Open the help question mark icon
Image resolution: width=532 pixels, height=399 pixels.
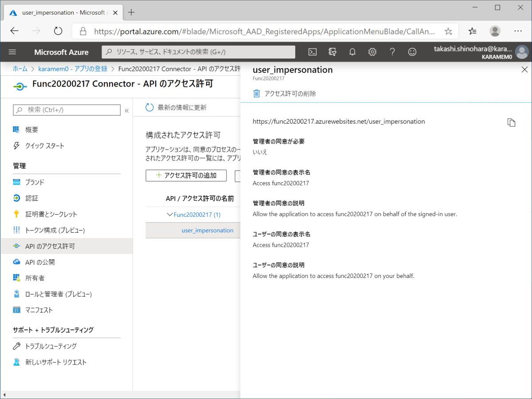392,52
